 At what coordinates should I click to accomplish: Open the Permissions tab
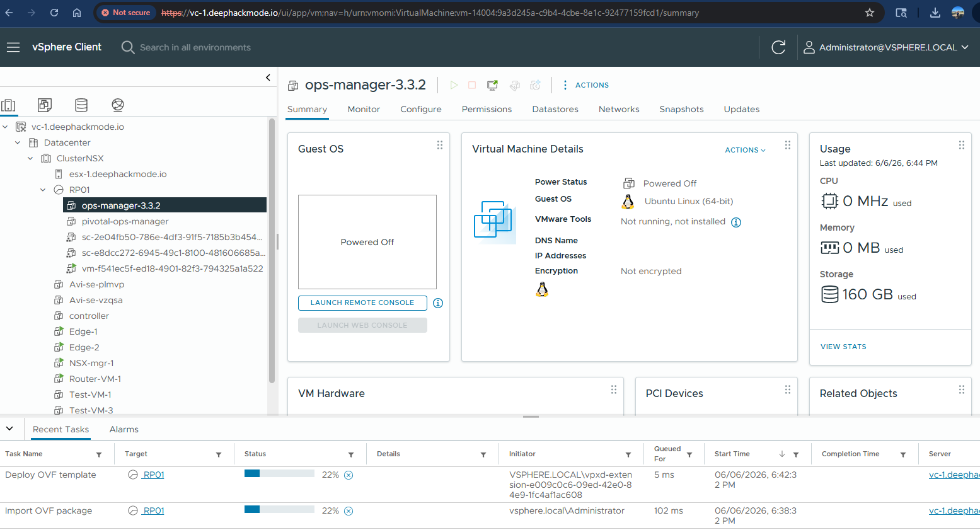pyautogui.click(x=487, y=109)
